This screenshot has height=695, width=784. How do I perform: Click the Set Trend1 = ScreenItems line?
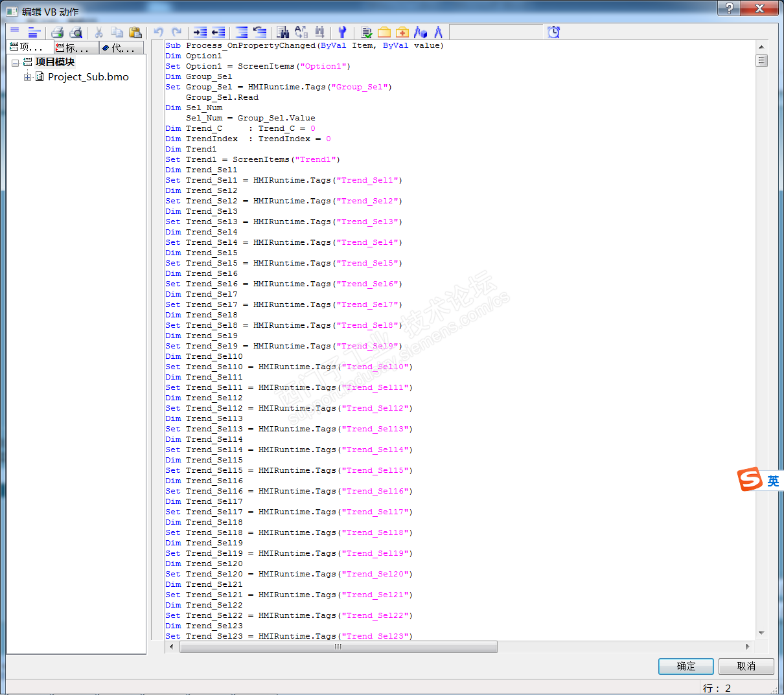(x=253, y=159)
